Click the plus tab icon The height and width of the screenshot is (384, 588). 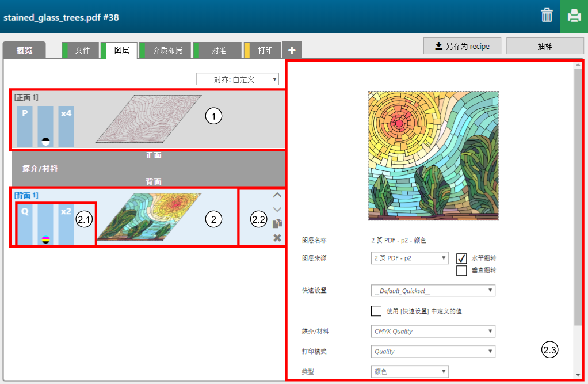click(292, 50)
